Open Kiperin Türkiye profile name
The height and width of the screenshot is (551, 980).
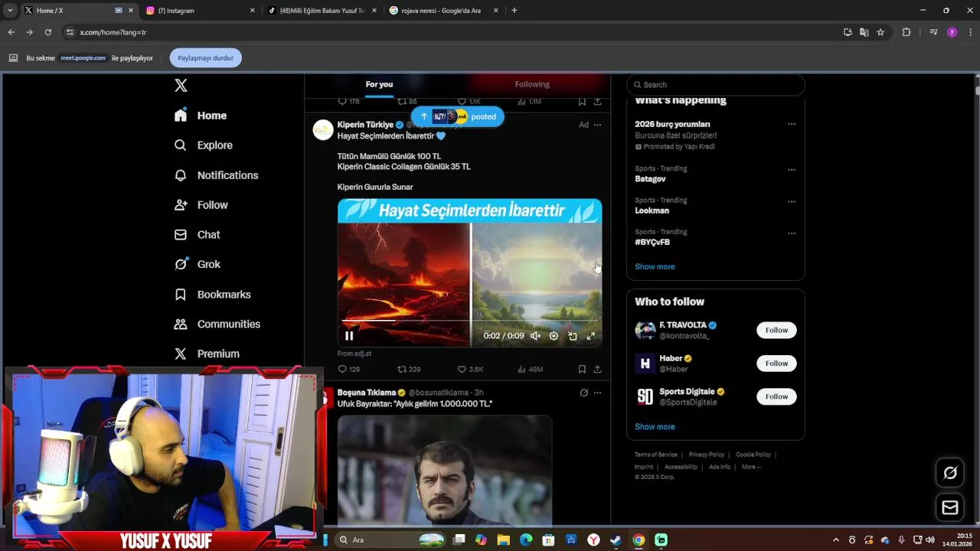(365, 125)
